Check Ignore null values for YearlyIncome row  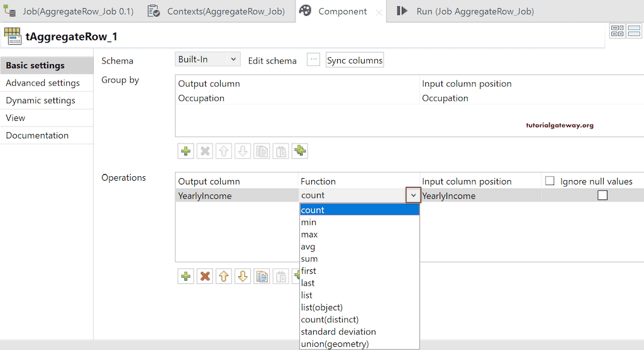(x=602, y=195)
